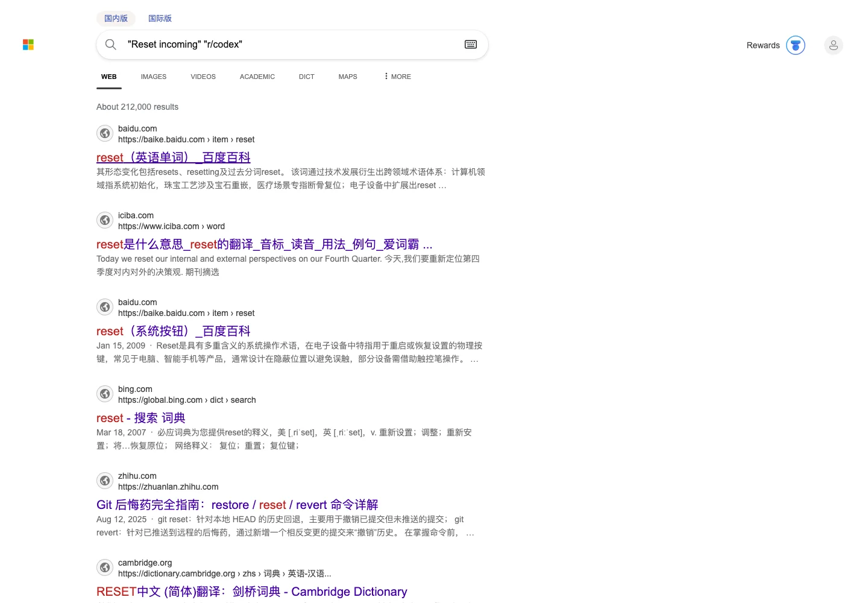Image resolution: width=868 pixels, height=603 pixels.
Task: Click the cambridge.org site name
Action: tap(145, 563)
